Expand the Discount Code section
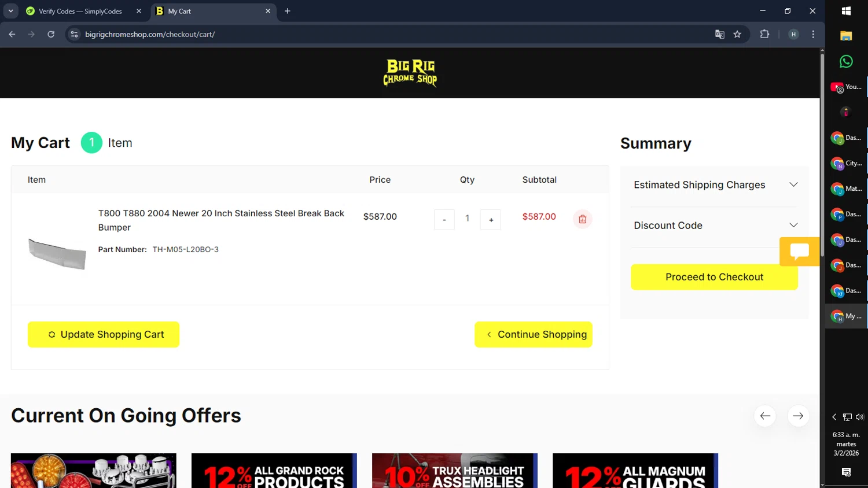The width and height of the screenshot is (868, 488). tap(716, 225)
